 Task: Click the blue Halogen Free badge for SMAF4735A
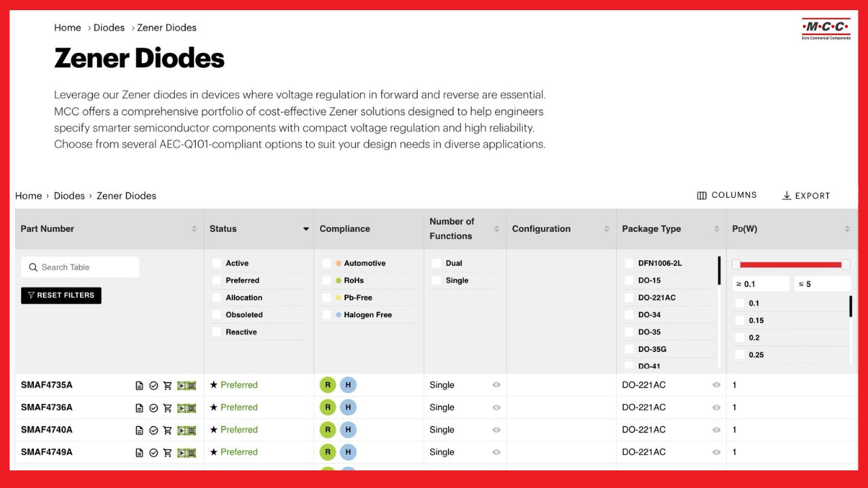(x=348, y=385)
